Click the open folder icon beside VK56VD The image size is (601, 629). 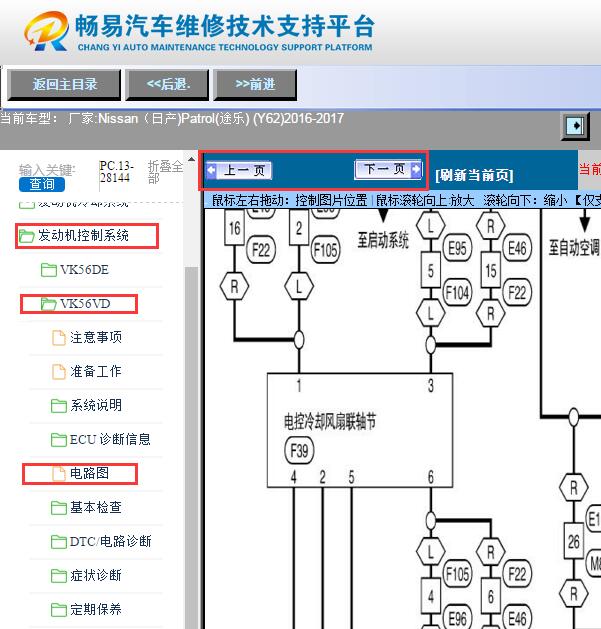tap(49, 304)
